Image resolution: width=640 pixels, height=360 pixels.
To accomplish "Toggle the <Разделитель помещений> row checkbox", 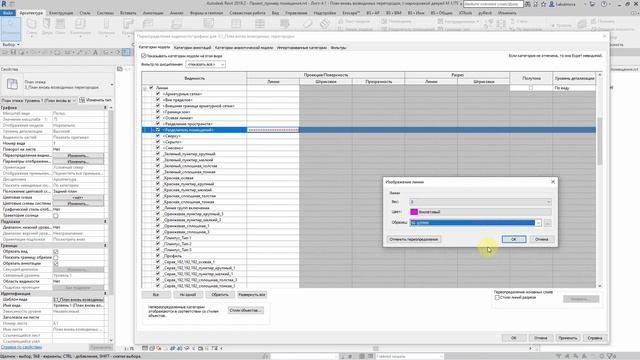I will point(158,130).
